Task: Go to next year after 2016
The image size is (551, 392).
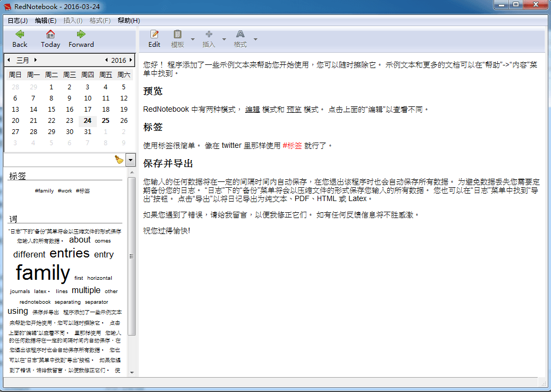Action: [x=131, y=60]
